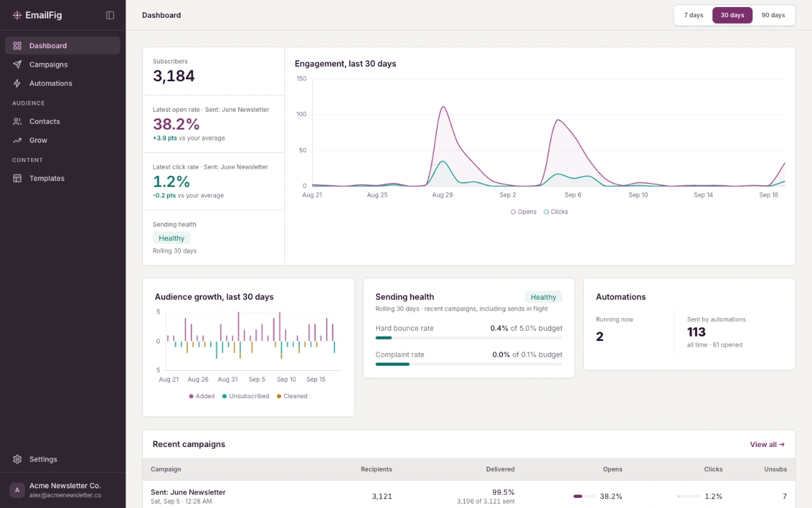The height and width of the screenshot is (508, 812).
Task: Go to the Grow section label
Action: 38,140
